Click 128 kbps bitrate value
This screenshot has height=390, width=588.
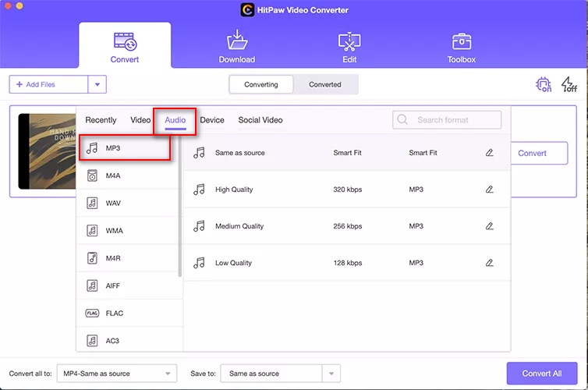348,263
